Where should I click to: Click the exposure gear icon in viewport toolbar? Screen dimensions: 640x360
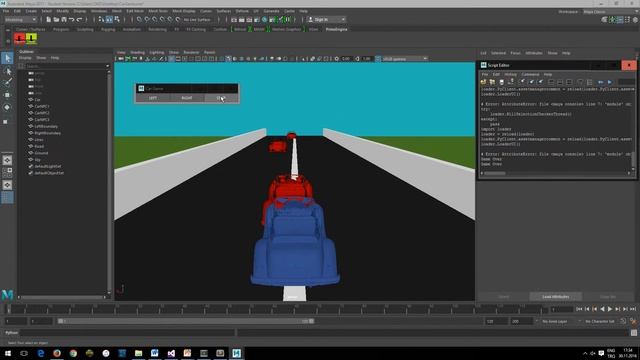coord(337,59)
